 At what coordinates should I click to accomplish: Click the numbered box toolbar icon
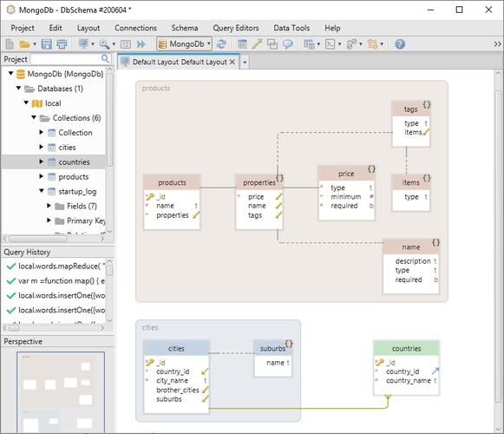126,44
